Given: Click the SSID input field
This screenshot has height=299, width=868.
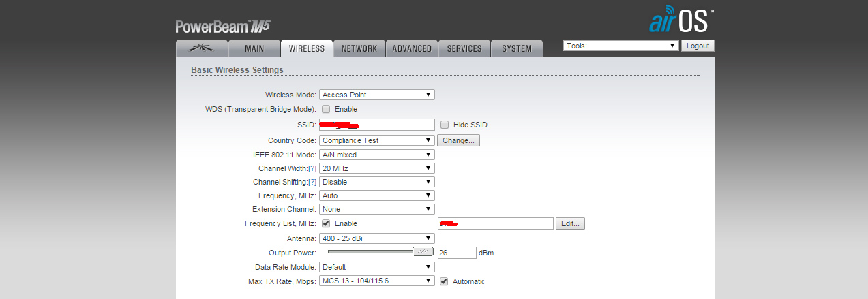Looking at the screenshot, I should coord(377,125).
